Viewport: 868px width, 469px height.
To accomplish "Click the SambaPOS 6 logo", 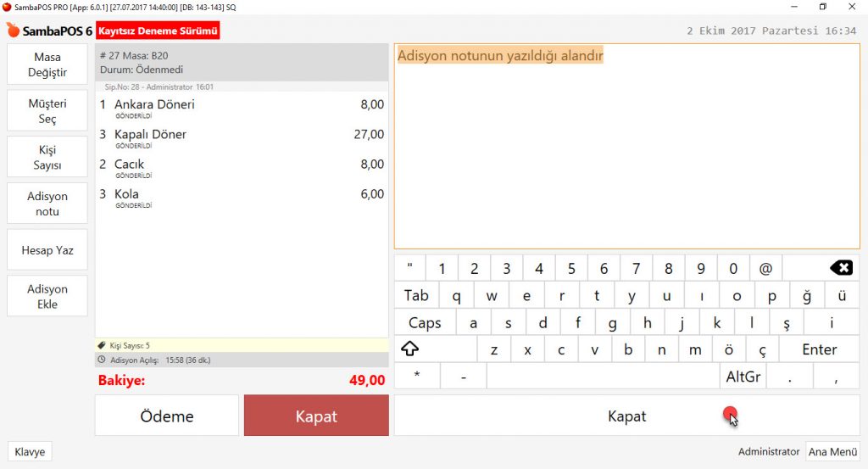I will [49, 31].
